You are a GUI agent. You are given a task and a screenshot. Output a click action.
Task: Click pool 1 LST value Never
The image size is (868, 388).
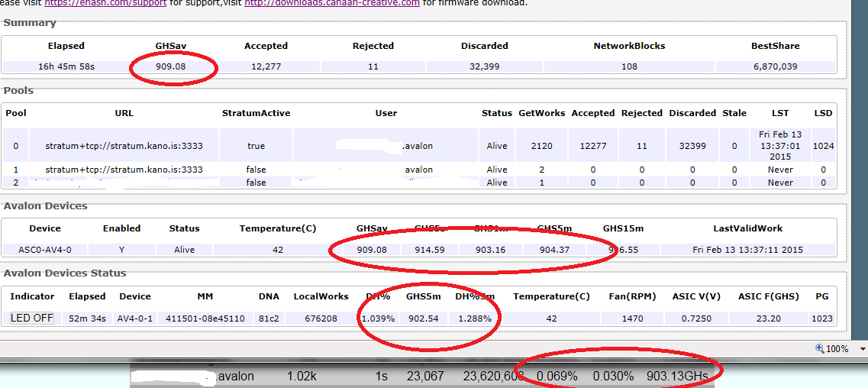click(780, 170)
